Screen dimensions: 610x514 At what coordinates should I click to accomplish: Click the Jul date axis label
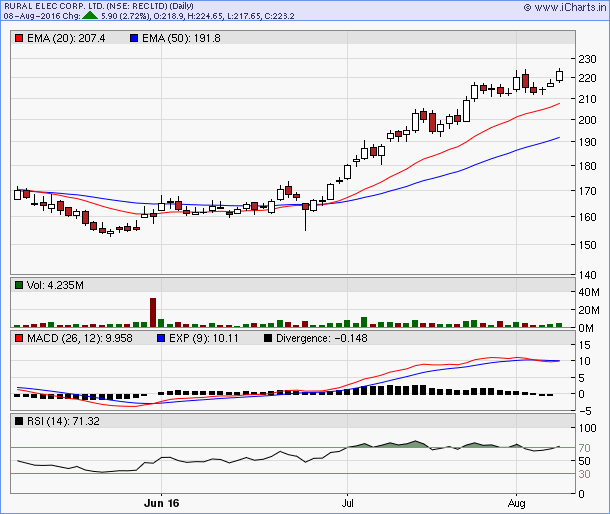point(347,503)
